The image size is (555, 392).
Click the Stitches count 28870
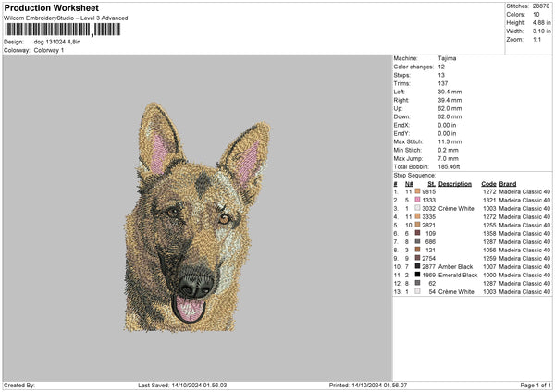[542, 7]
